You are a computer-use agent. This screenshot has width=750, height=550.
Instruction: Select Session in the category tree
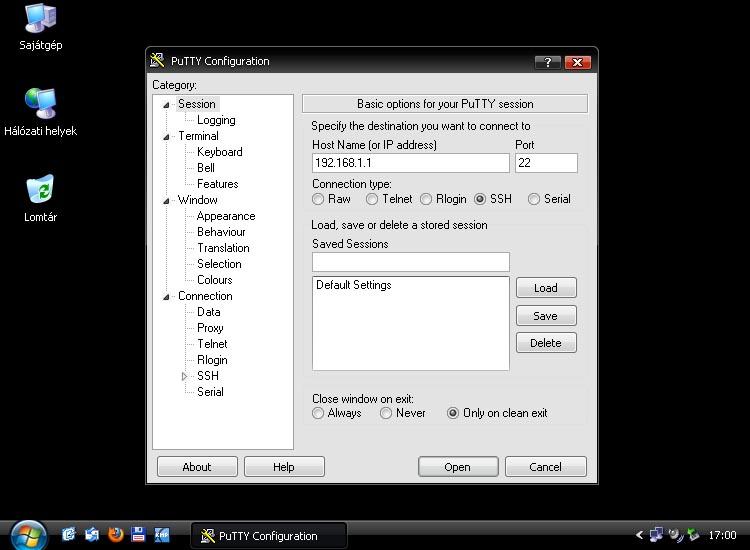coord(197,104)
